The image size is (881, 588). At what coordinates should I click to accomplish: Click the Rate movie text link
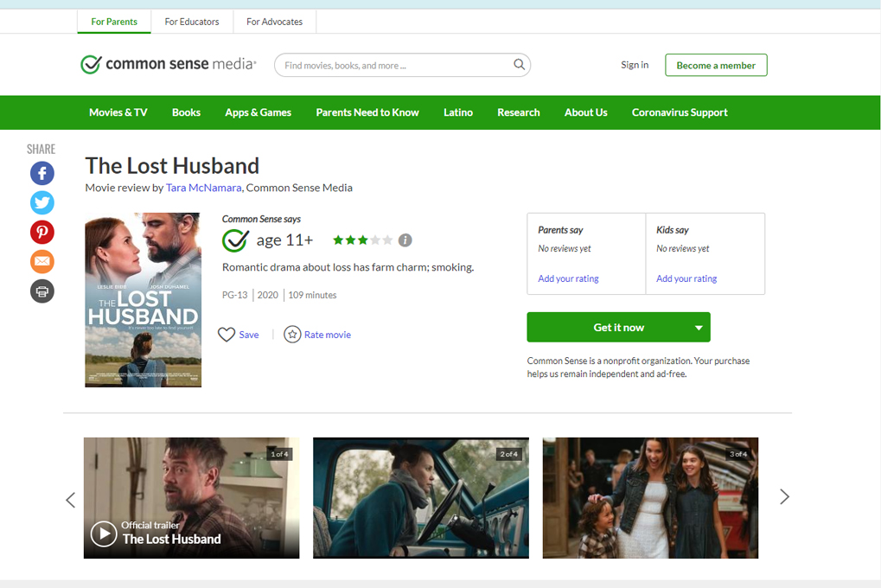(328, 335)
